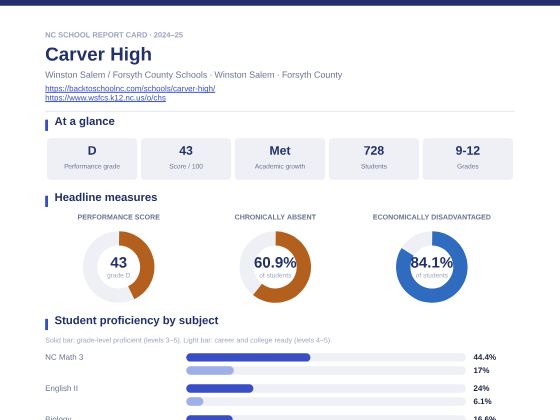Click the performance score donut chart showing 43
This screenshot has height=420, width=560.
(119, 267)
